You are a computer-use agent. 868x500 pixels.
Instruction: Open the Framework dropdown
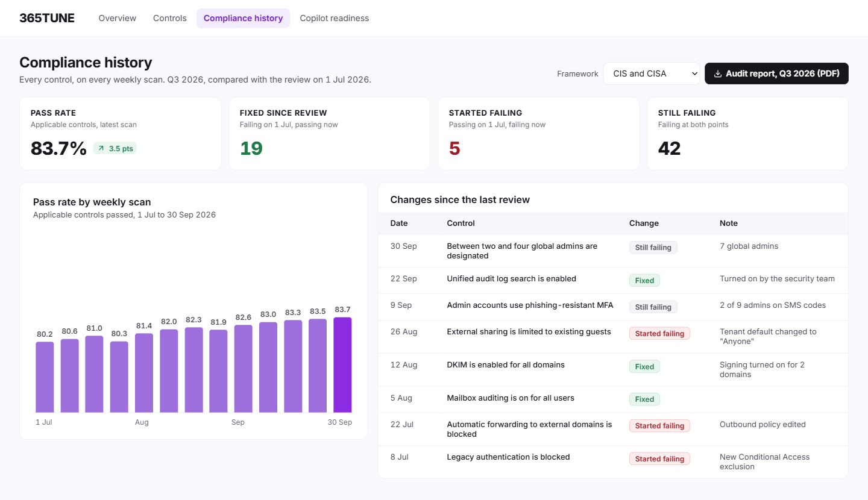click(651, 73)
